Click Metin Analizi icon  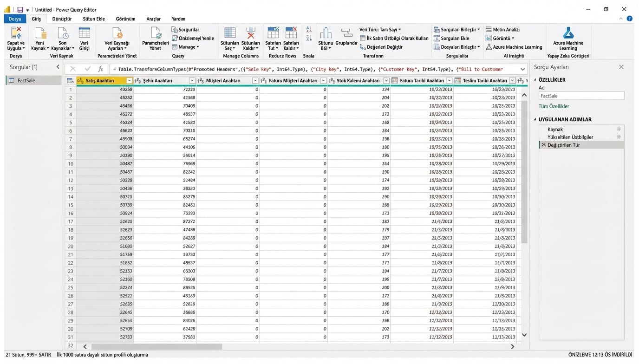coord(489,29)
